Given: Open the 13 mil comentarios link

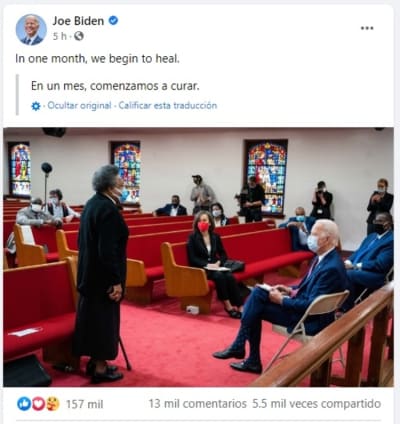Looking at the screenshot, I should (197, 404).
